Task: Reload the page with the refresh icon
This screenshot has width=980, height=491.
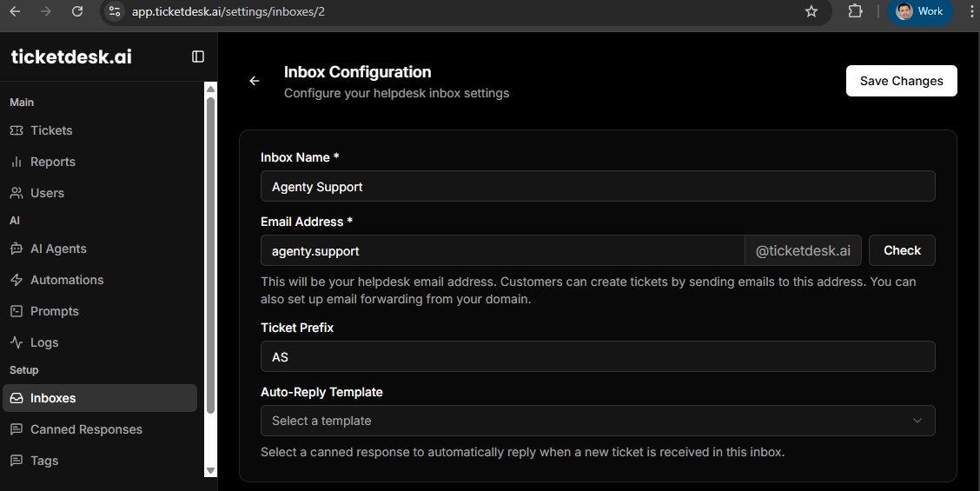Action: pos(76,11)
